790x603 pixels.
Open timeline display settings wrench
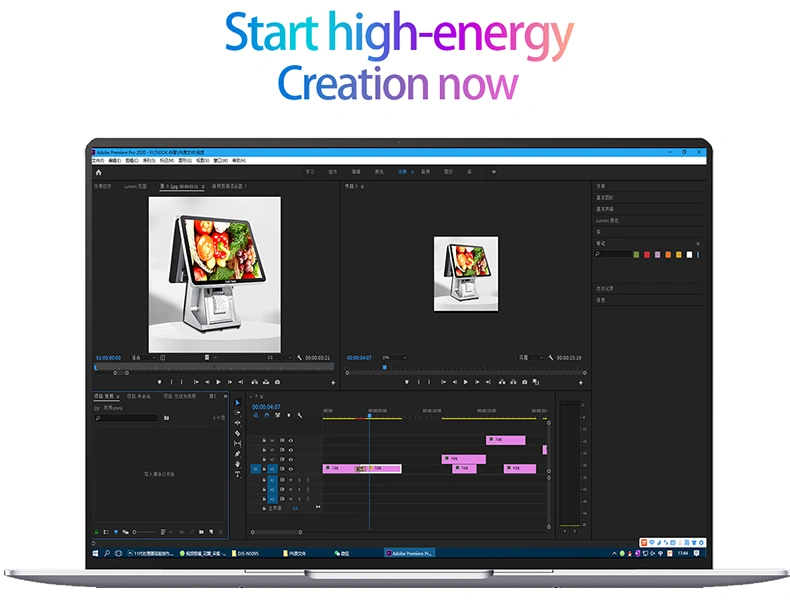tap(300, 416)
